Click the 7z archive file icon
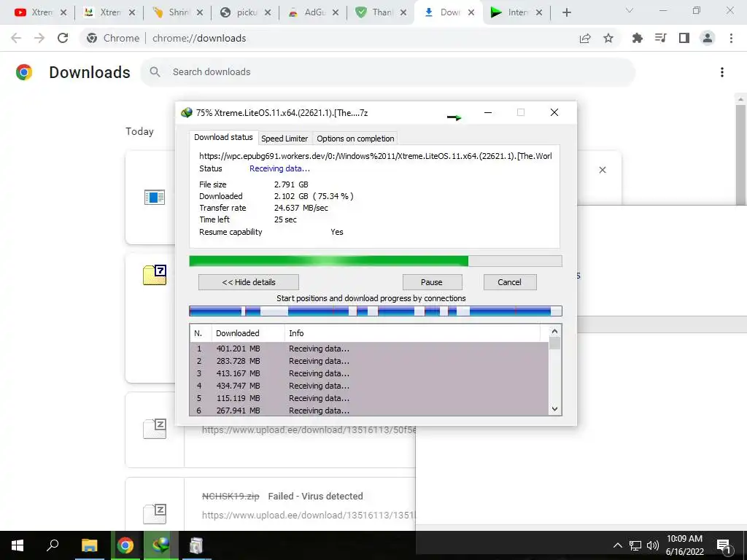Viewport: 747px width, 560px height. [155, 275]
